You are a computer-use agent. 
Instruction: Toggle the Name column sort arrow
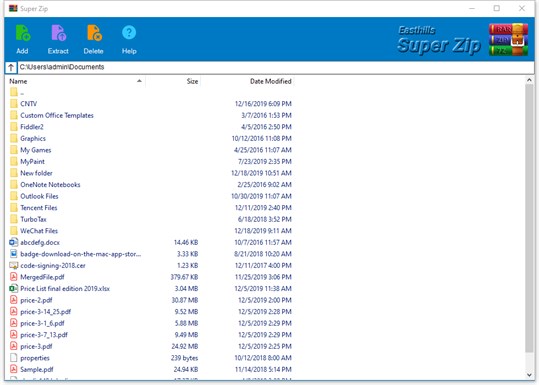click(x=139, y=81)
